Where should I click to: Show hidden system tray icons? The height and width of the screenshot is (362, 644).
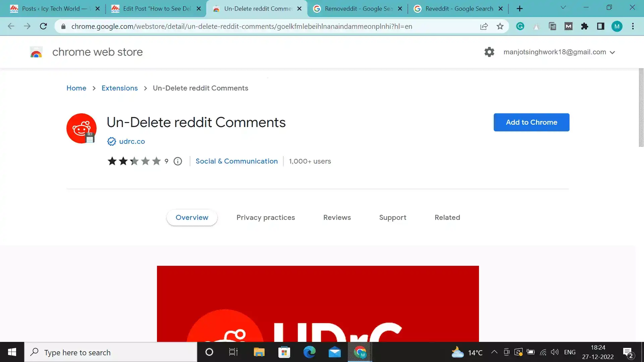click(494, 352)
